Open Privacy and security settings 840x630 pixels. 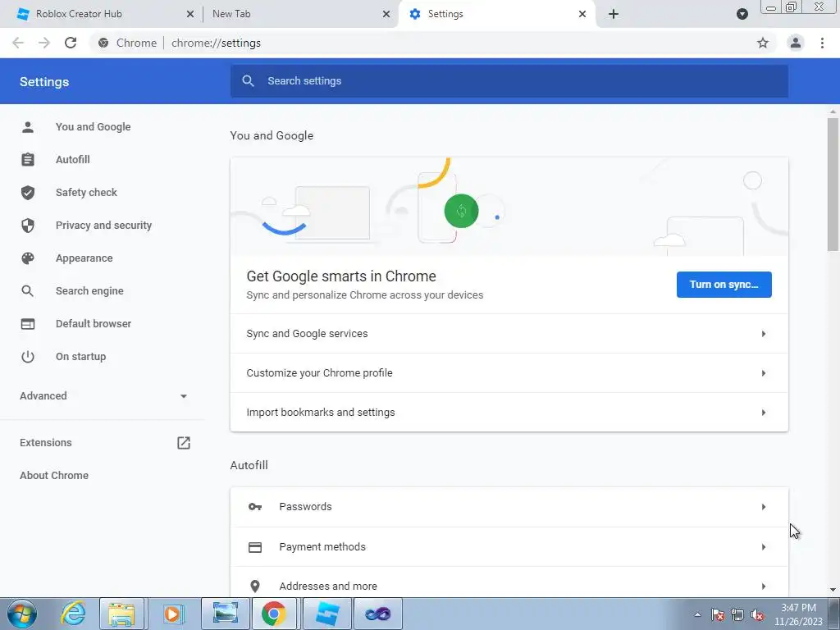coord(103,226)
